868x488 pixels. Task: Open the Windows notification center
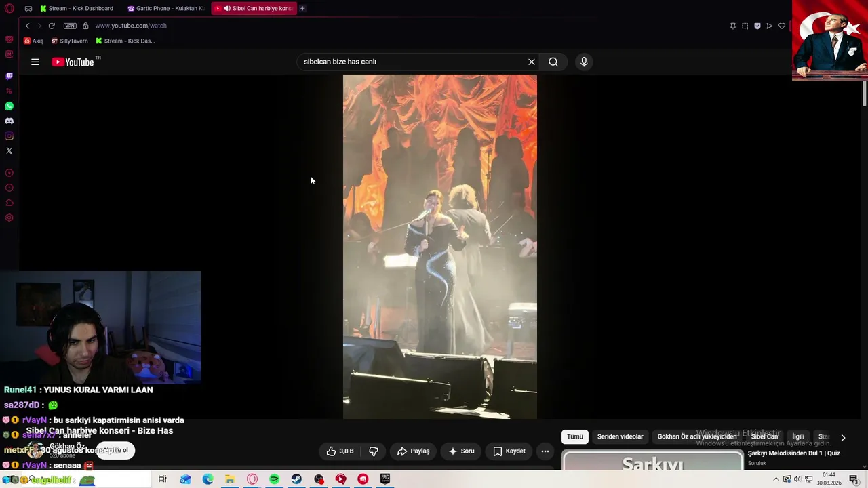tap(854, 479)
